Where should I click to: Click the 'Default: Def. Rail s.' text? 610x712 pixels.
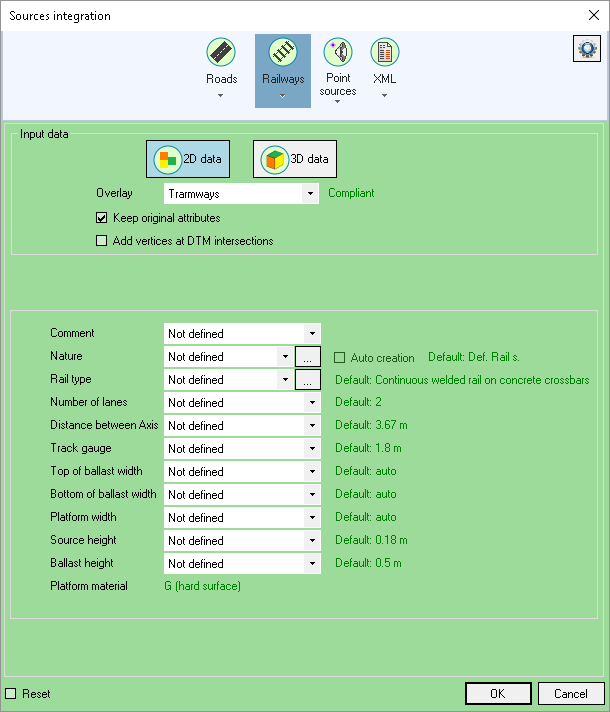tap(474, 357)
